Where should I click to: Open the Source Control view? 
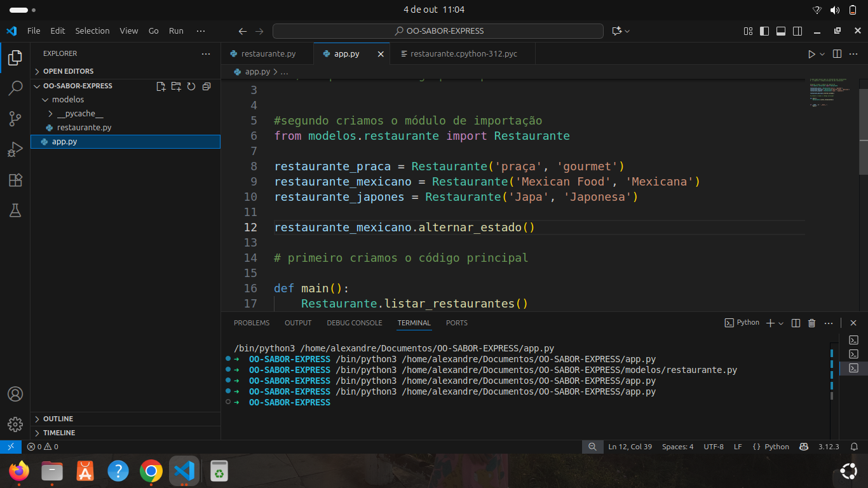[x=15, y=119]
